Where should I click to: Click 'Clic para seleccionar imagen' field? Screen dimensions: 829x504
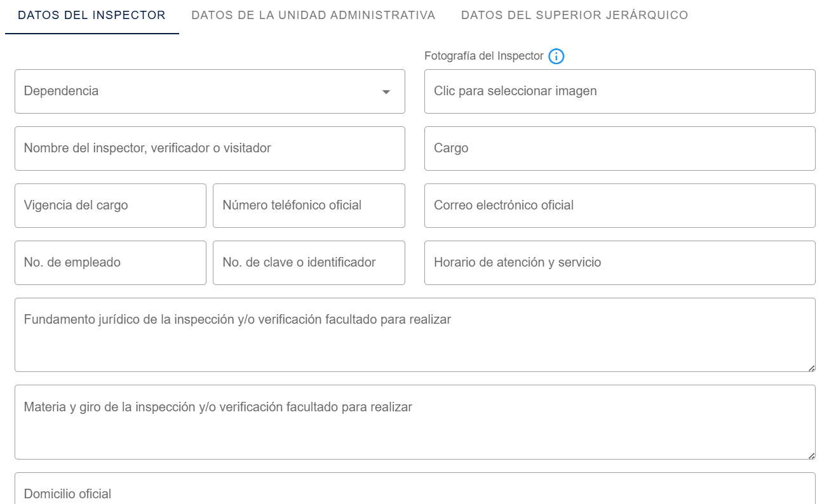(x=619, y=91)
